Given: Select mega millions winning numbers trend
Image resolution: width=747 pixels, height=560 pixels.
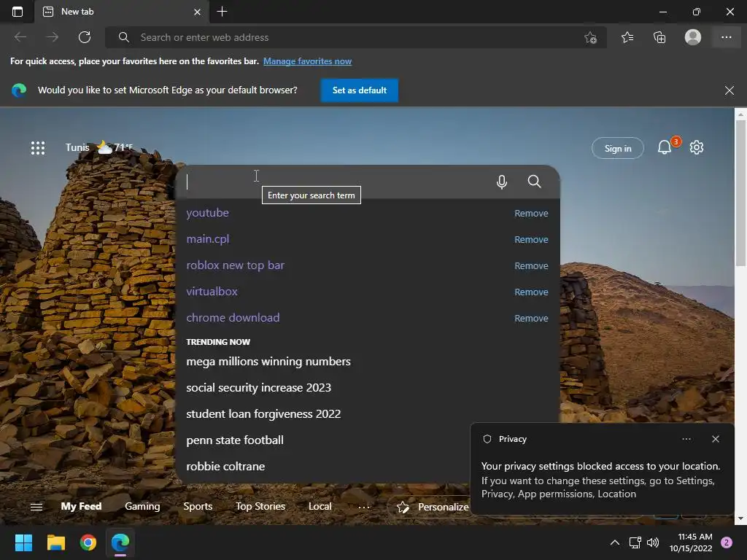Looking at the screenshot, I should (268, 362).
